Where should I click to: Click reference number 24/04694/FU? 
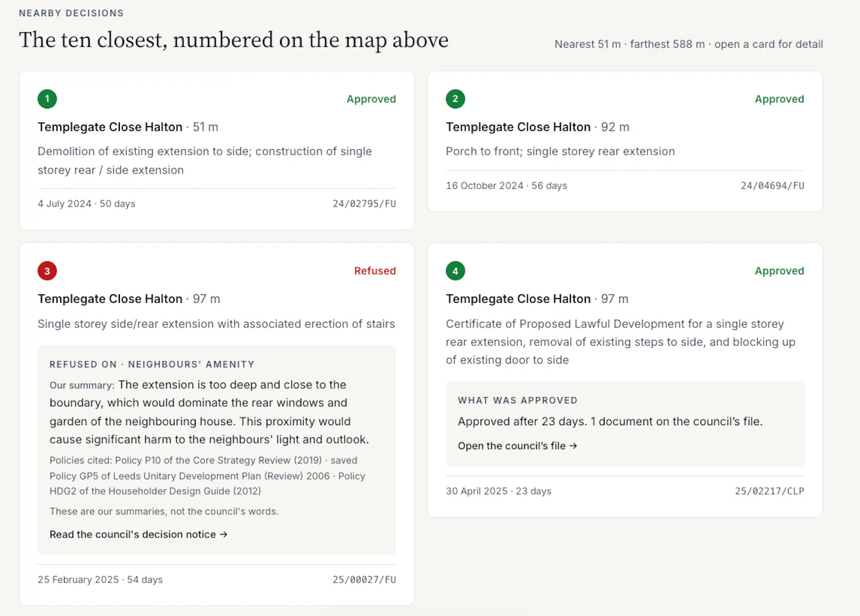coord(772,185)
